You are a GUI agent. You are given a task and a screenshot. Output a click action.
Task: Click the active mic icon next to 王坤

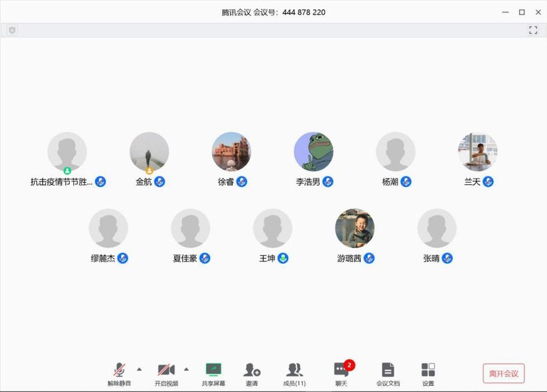coord(283,259)
